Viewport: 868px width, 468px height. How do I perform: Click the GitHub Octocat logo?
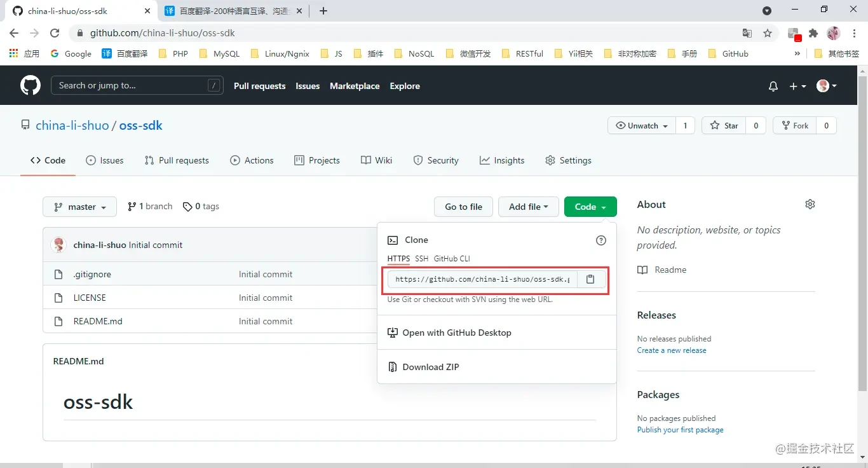pos(31,86)
